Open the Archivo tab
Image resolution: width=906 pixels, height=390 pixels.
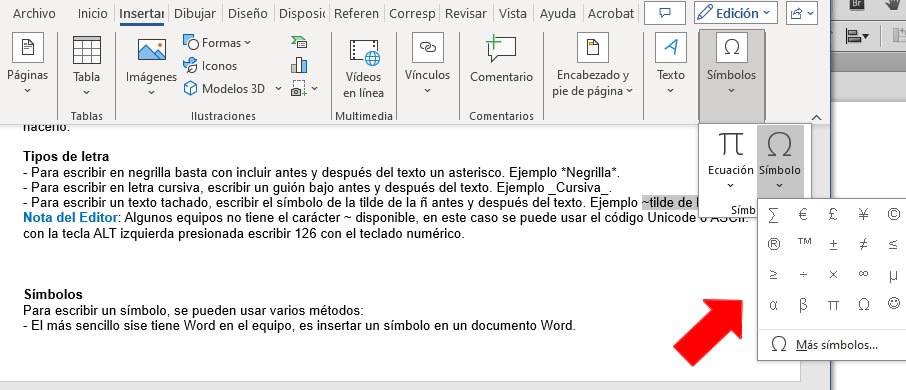34,13
